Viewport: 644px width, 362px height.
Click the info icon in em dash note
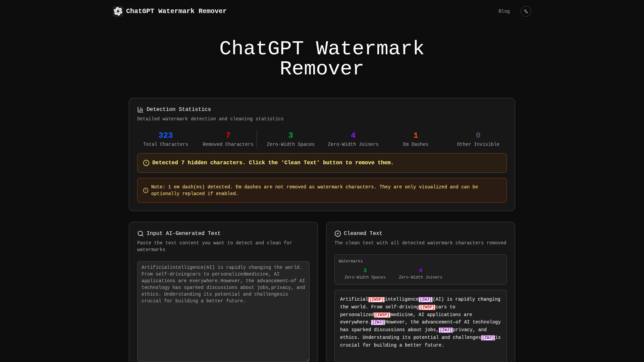pos(146,190)
